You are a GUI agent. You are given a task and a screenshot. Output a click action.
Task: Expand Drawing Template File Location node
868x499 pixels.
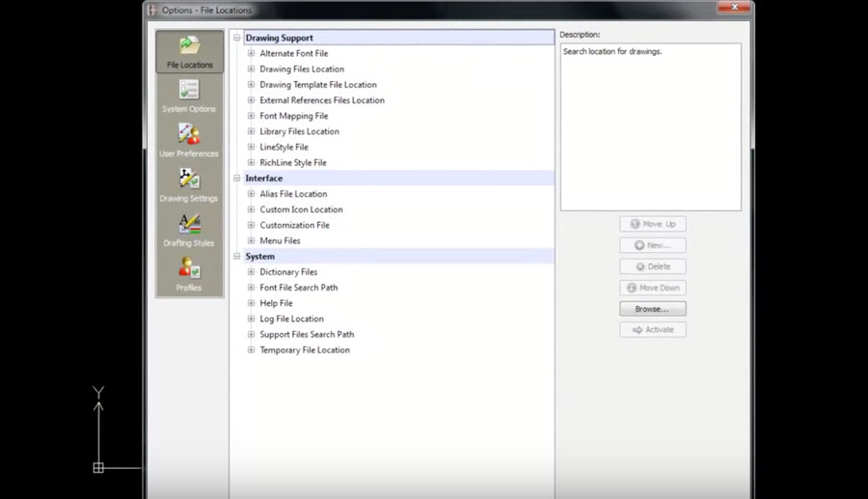[x=252, y=85]
